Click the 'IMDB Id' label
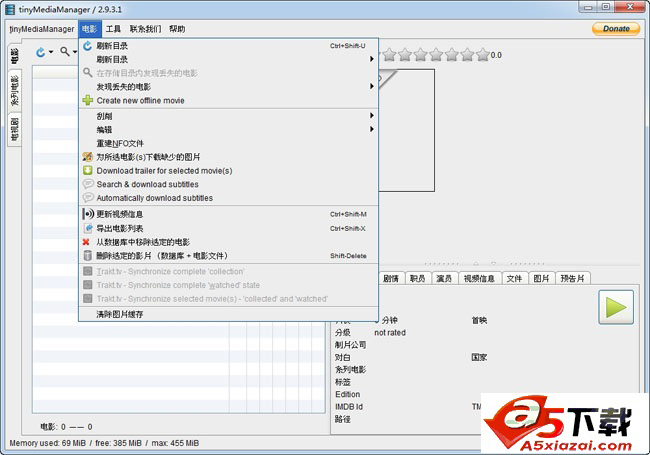The width and height of the screenshot is (650, 455). (x=349, y=407)
